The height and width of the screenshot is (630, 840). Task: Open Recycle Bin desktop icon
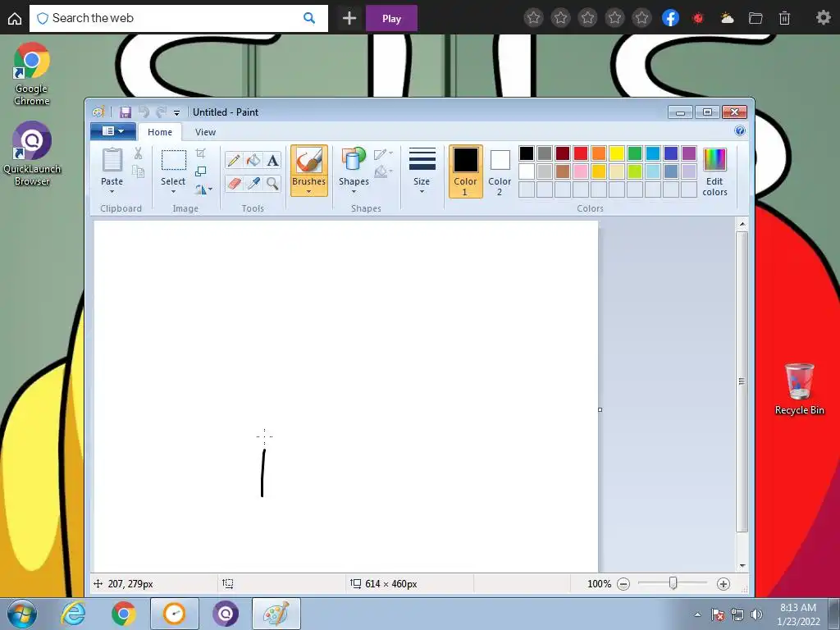[799, 389]
